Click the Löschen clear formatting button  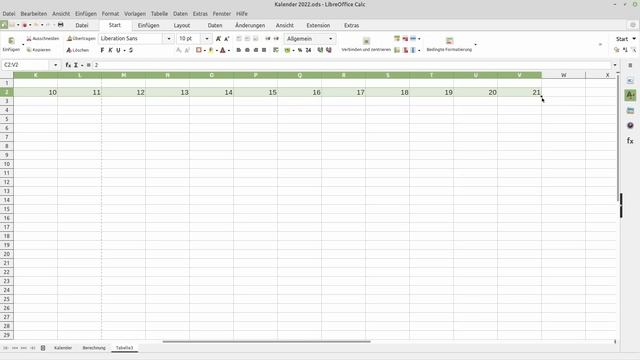coord(78,50)
